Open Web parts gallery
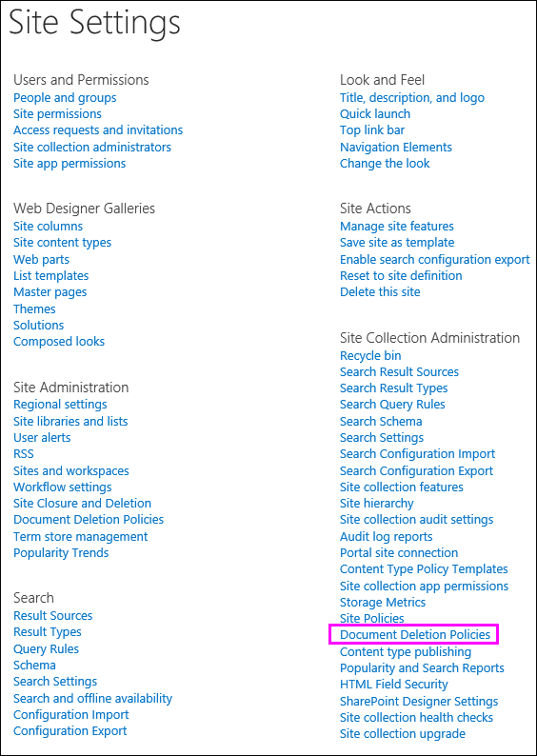This screenshot has height=756, width=537. pos(41,259)
